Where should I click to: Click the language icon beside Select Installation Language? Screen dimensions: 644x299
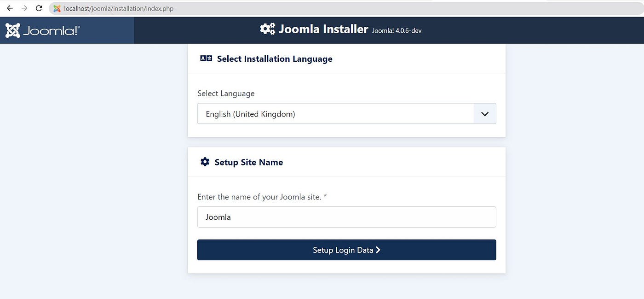tap(206, 59)
